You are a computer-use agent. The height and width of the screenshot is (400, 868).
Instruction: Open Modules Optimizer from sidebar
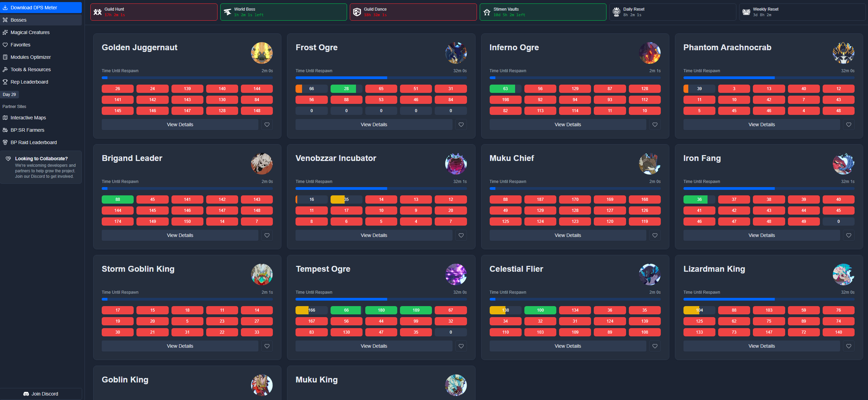(x=31, y=57)
